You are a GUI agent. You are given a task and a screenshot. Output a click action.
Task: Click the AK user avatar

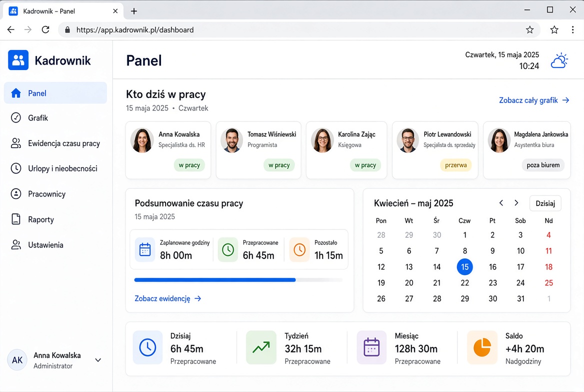(x=17, y=360)
